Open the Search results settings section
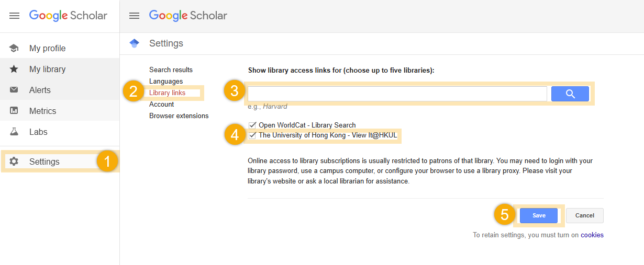This screenshot has height=265, width=644. (x=171, y=70)
